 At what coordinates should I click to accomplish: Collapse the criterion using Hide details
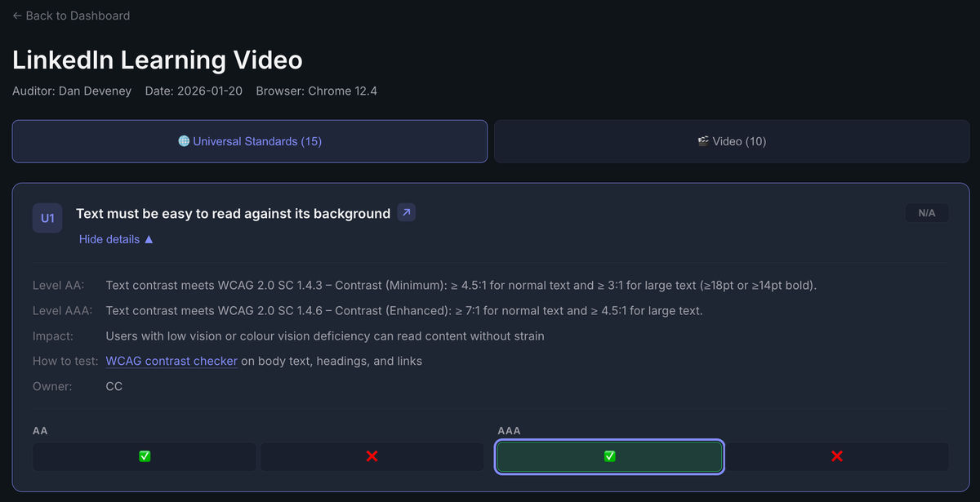tap(116, 239)
